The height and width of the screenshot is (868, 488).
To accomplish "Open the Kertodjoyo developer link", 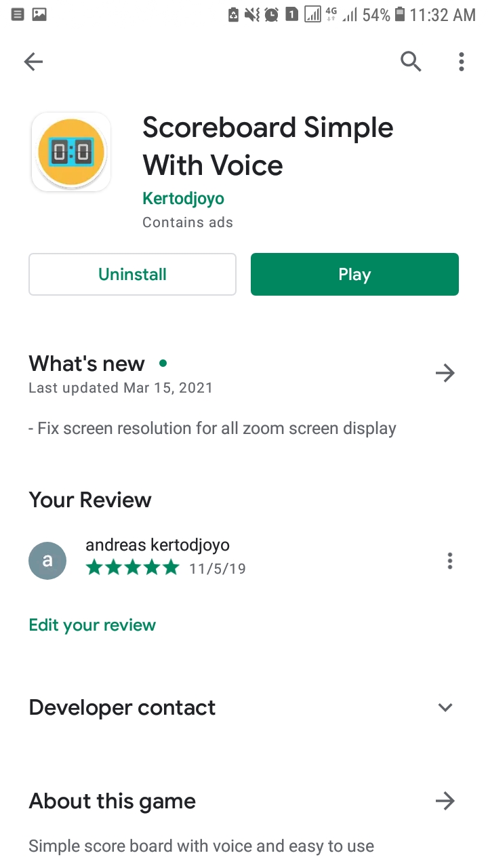I will [x=183, y=199].
